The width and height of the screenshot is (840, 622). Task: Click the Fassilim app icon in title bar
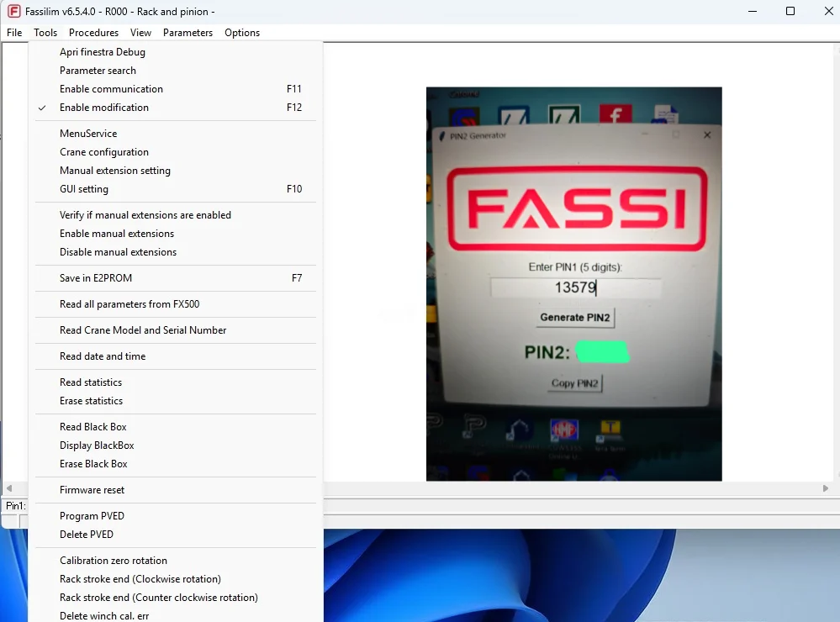(13, 11)
